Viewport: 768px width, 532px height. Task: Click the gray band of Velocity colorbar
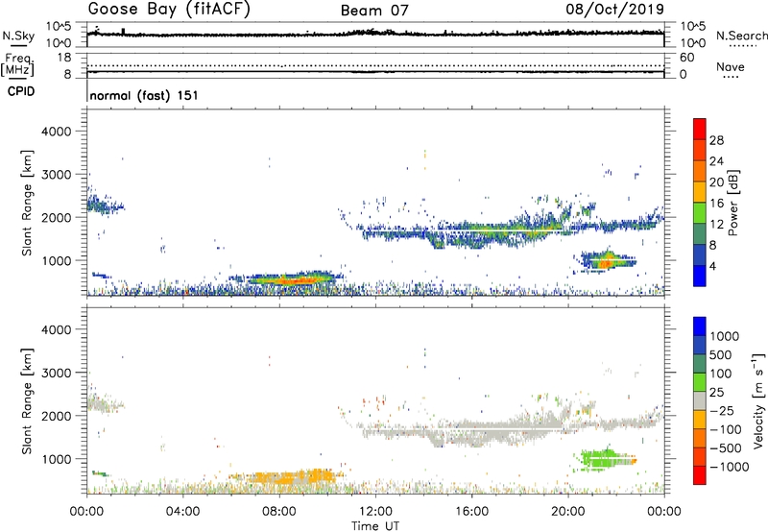[700, 401]
